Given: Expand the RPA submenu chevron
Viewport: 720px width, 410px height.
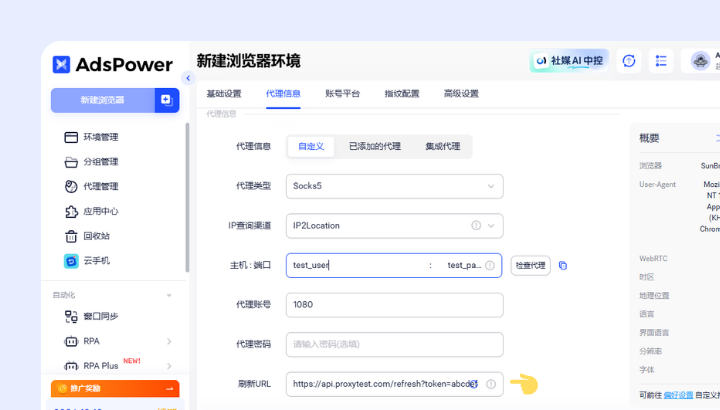Looking at the screenshot, I should coord(169,341).
